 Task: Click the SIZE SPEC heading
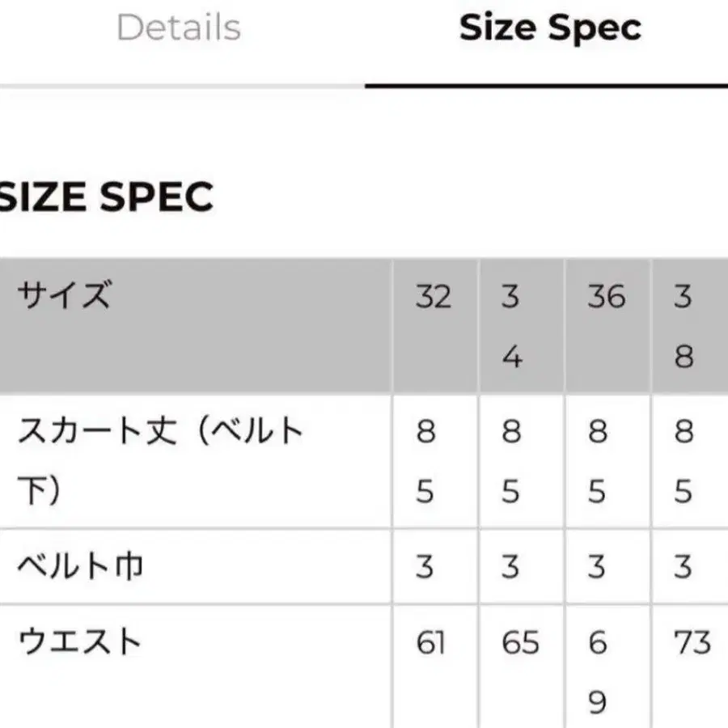pos(106,197)
